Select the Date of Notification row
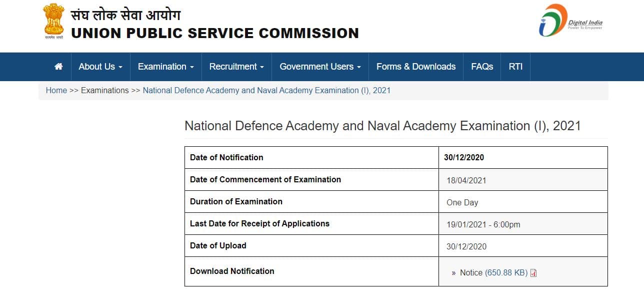The width and height of the screenshot is (644, 300). click(x=396, y=157)
